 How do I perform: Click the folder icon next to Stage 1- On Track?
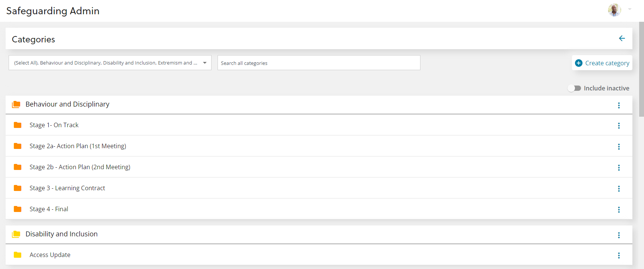18,125
